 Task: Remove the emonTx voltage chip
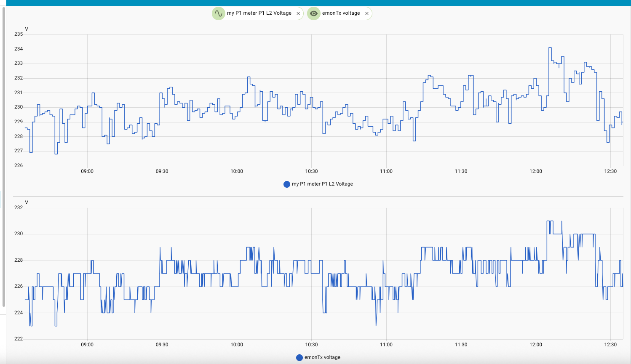point(367,13)
